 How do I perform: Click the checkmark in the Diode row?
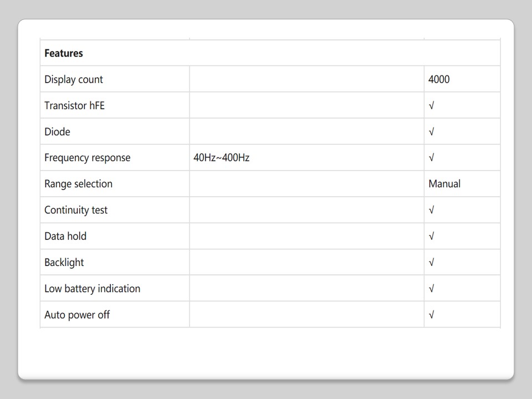click(431, 132)
